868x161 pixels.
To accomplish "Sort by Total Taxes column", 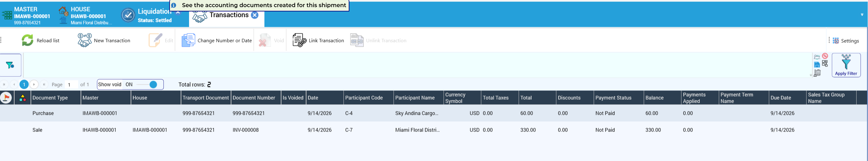I will (500, 98).
